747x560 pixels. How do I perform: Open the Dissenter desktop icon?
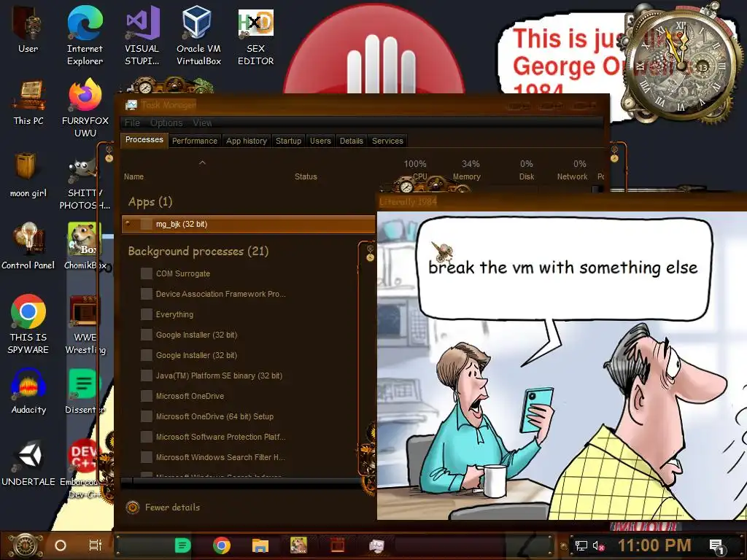85,392
